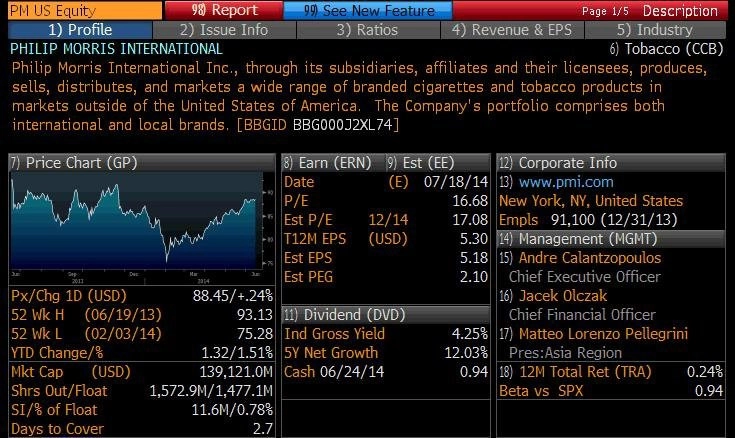Click the Days to Cover value 2.7

pyautogui.click(x=262, y=429)
